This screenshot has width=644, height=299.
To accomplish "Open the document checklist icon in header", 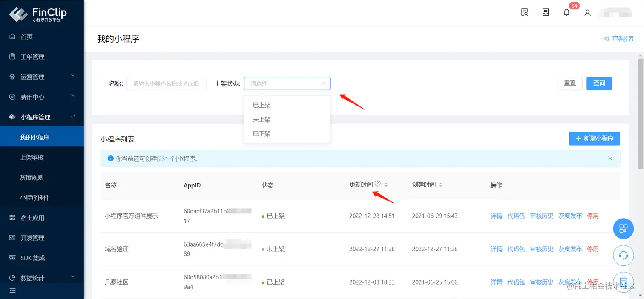I will [x=546, y=12].
